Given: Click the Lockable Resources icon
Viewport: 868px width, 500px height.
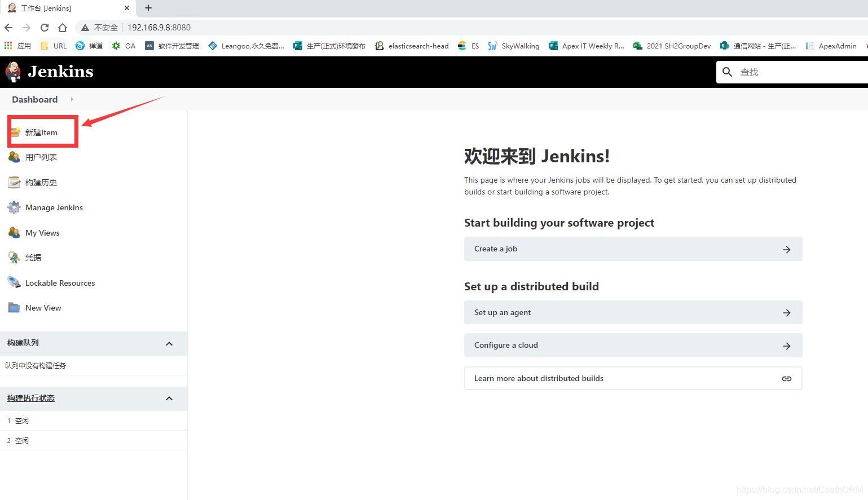Looking at the screenshot, I should 14,282.
